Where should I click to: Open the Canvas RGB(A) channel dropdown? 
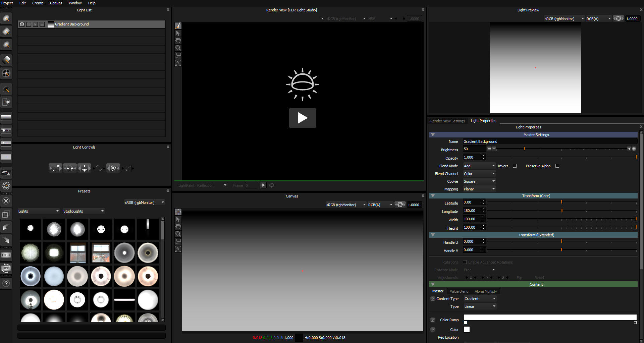[380, 205]
